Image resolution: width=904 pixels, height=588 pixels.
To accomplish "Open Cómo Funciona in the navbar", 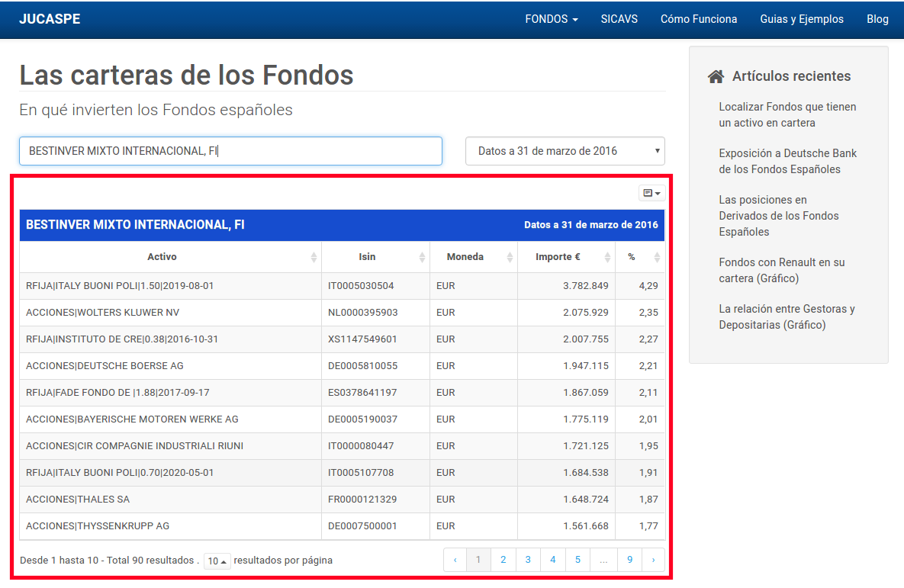I will tap(699, 19).
